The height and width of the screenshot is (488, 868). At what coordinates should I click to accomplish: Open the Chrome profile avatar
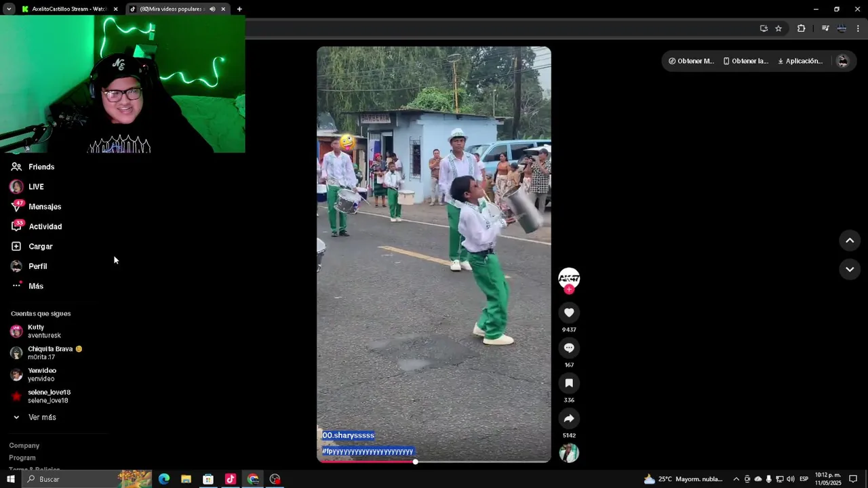842,28
